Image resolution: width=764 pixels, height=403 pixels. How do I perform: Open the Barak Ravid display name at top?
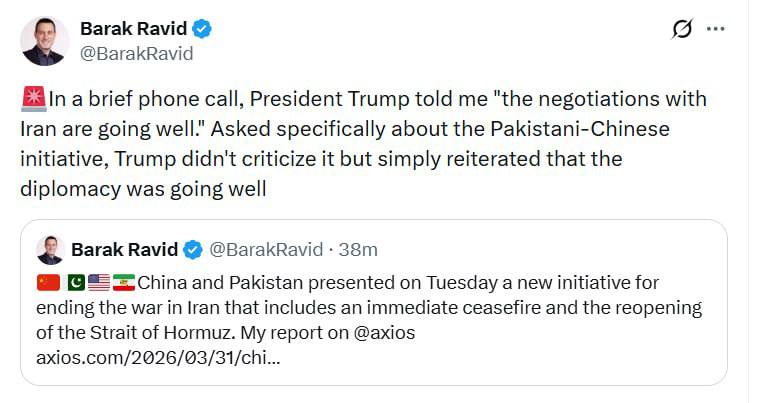pyautogui.click(x=133, y=30)
